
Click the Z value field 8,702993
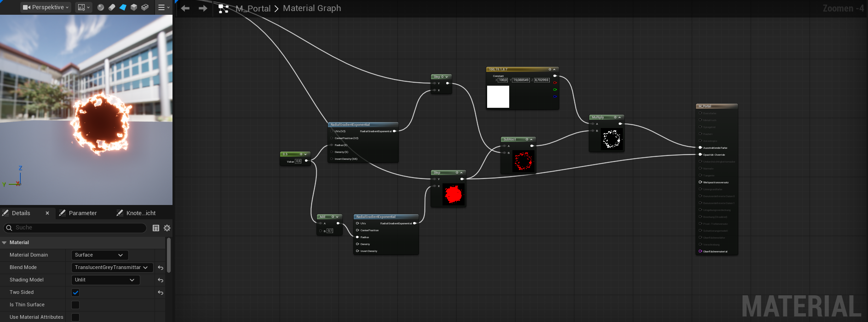click(x=541, y=80)
